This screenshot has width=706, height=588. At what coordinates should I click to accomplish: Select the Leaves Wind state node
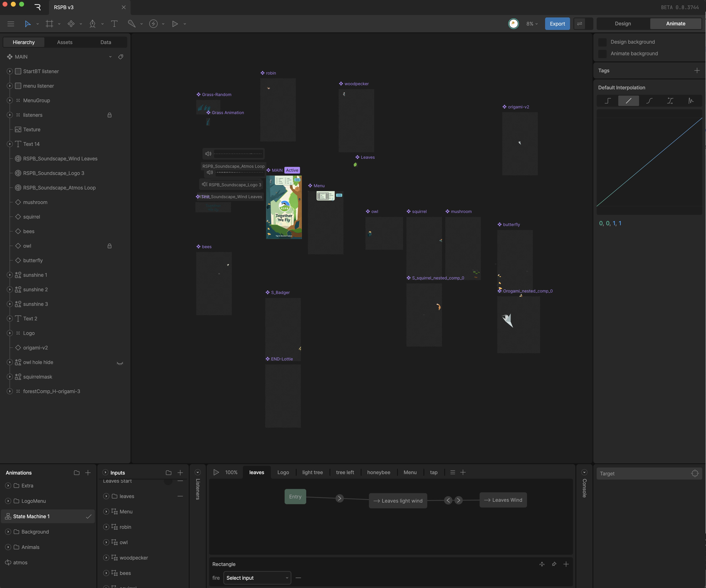pos(503,500)
